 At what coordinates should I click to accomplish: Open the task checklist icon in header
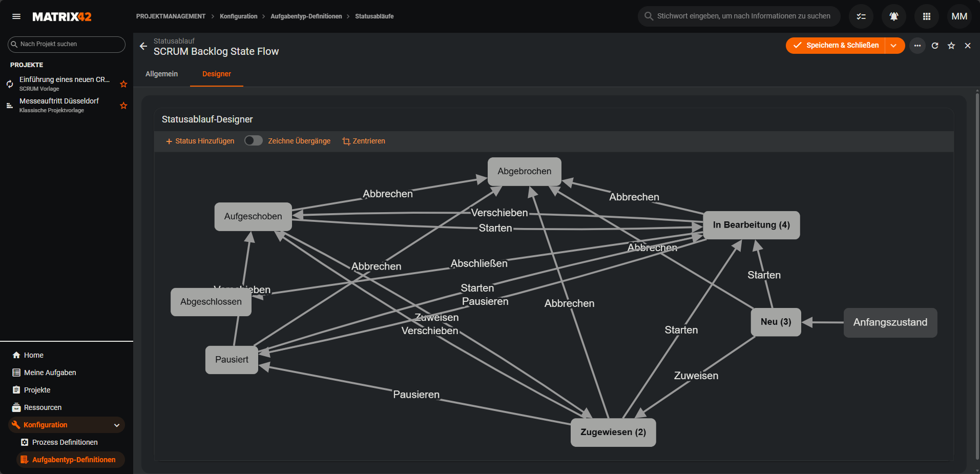tap(861, 16)
